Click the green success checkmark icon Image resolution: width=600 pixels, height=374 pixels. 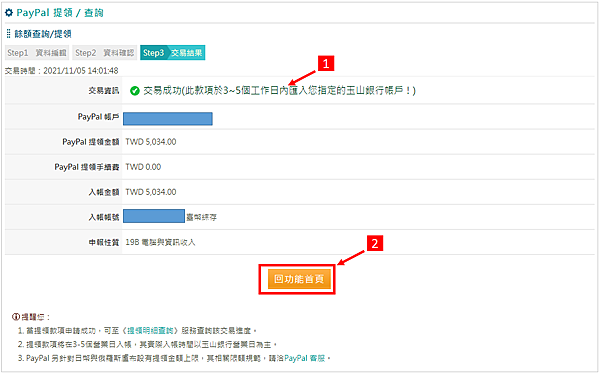pyautogui.click(x=134, y=91)
